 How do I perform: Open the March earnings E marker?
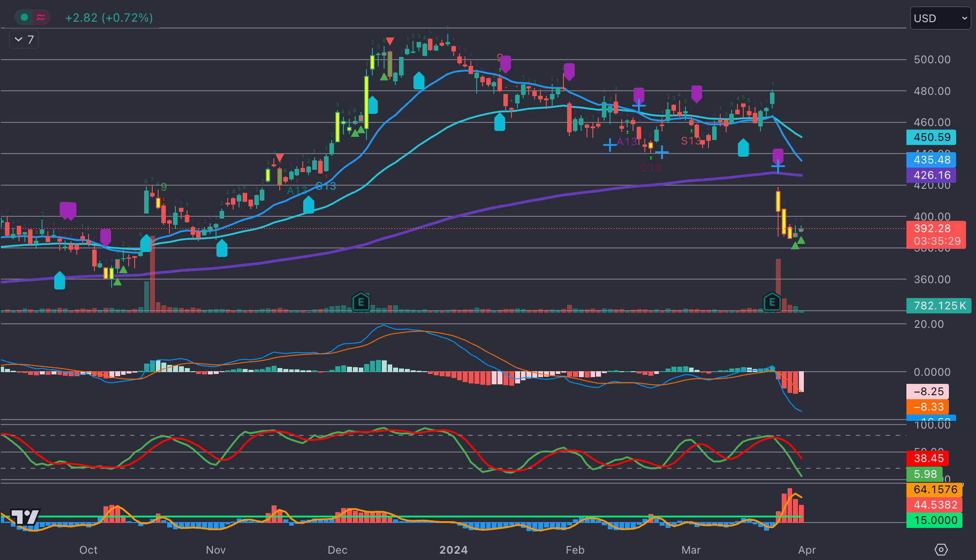[772, 302]
